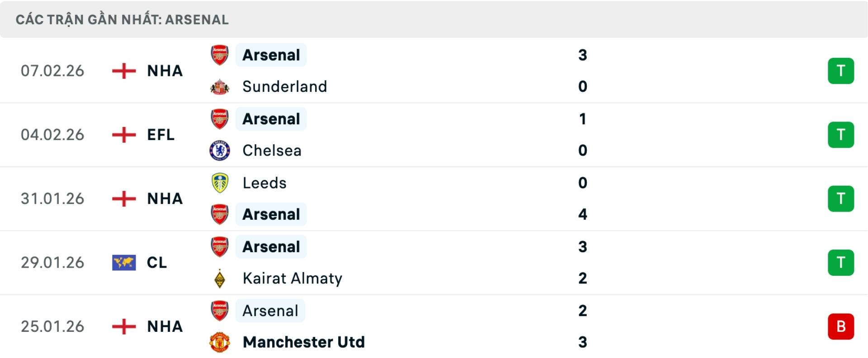The image size is (868, 358).
Task: Click the Champions League globe icon next to CL
Action: pos(123,262)
